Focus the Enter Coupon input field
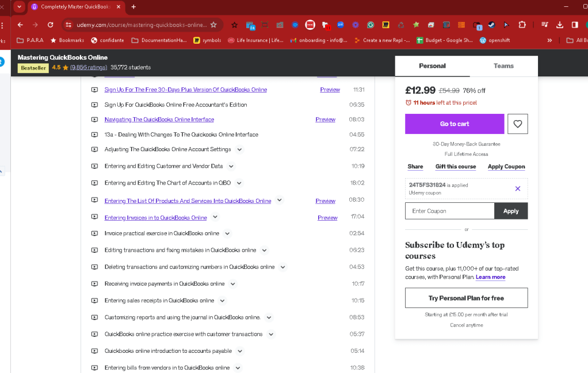This screenshot has height=373, width=588. tap(449, 212)
